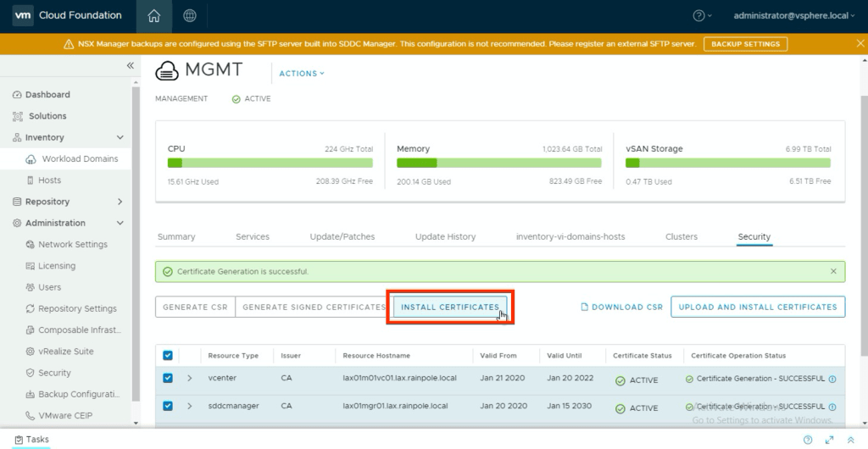The image size is (868, 449).
Task: Uncheck the vcenter row checkbox
Action: click(x=168, y=379)
